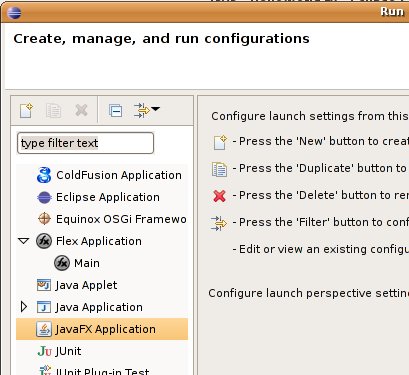Click the New launch configuration toolbar icon
This screenshot has width=409, height=375.
point(26,110)
